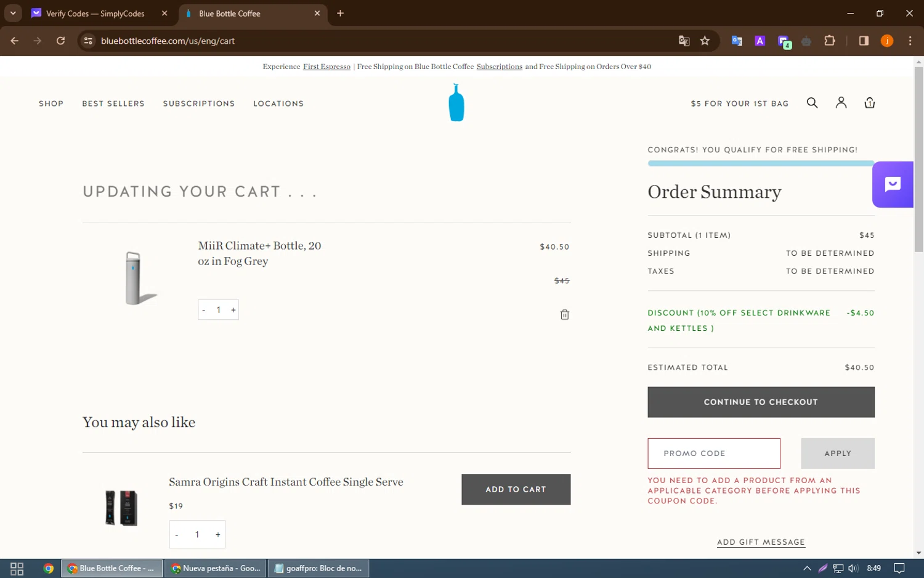The width and height of the screenshot is (924, 578).
Task: Open goaffpro Bloc de notas taskbar window
Action: coord(318,568)
